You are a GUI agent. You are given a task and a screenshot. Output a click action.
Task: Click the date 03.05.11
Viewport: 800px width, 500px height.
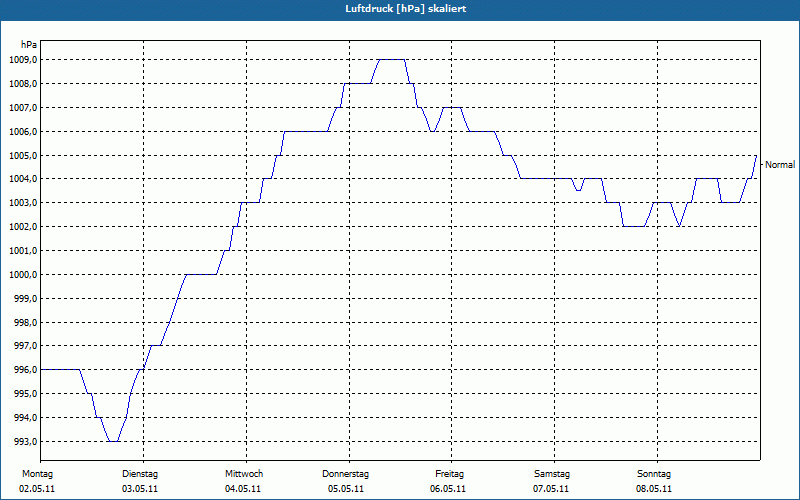[140, 489]
